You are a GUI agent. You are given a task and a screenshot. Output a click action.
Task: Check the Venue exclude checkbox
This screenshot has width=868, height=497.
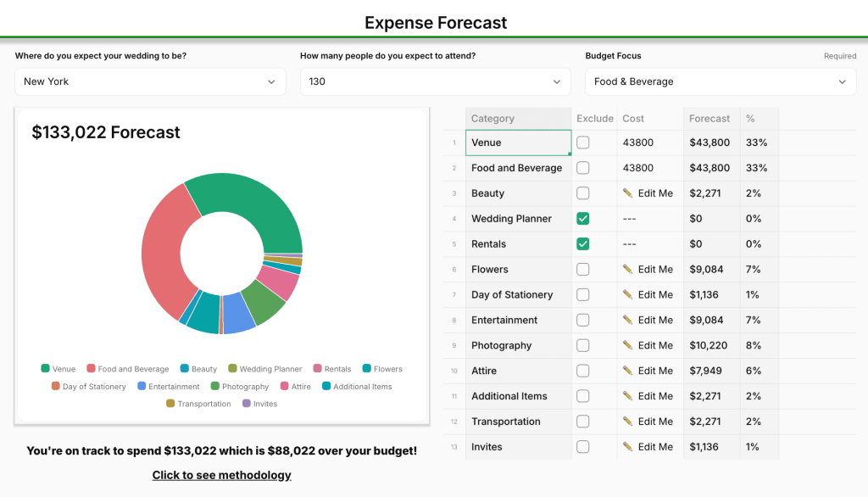coord(583,142)
